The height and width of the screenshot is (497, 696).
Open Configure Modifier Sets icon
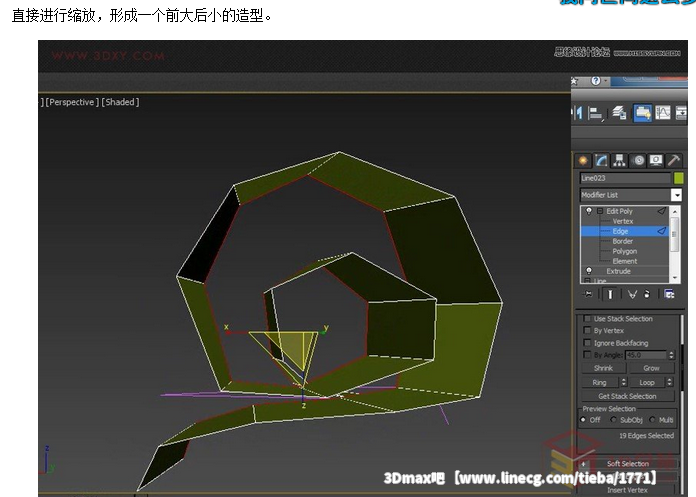[669, 294]
